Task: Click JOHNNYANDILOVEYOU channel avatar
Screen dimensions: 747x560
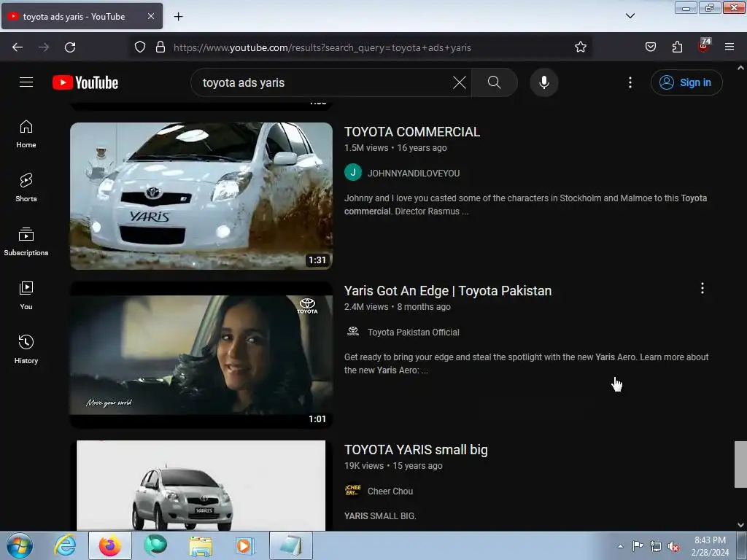Action: 353,172
